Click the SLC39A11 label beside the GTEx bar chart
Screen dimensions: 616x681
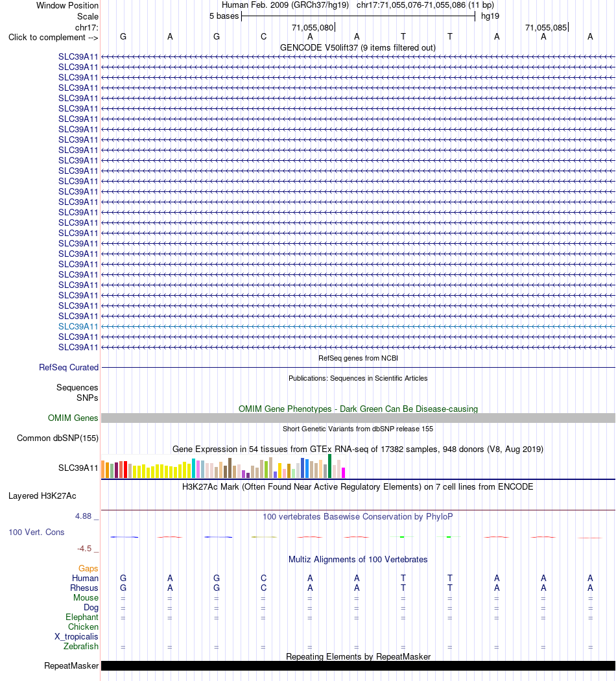pos(78,468)
